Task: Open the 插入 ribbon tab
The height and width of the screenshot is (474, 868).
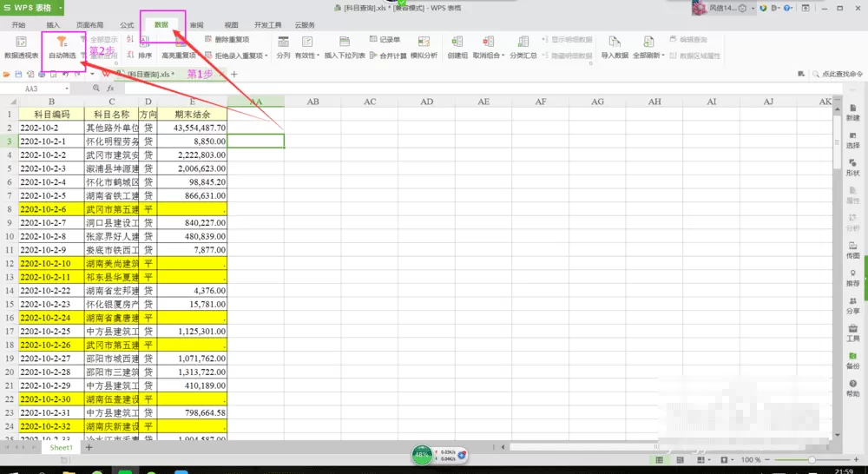Action: tap(53, 25)
